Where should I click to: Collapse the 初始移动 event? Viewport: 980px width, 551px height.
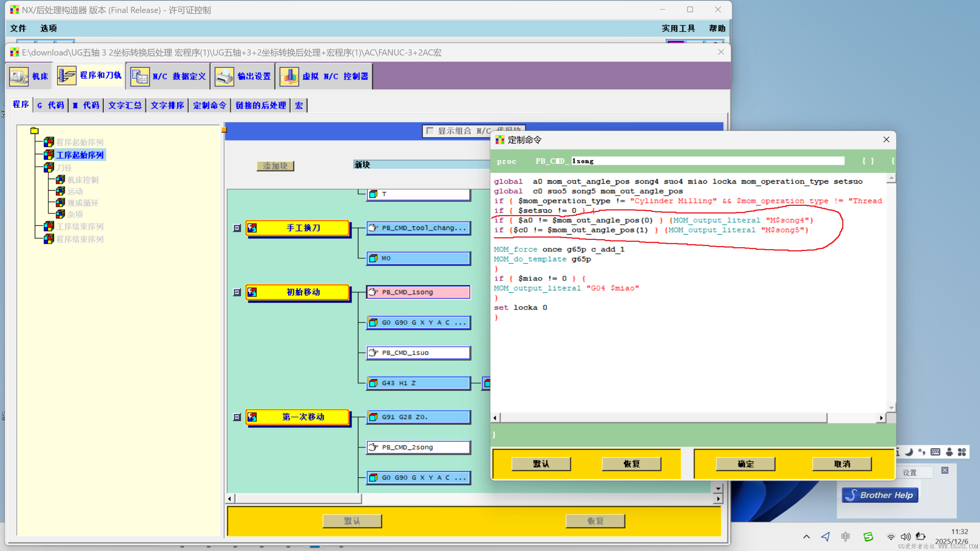pos(237,292)
